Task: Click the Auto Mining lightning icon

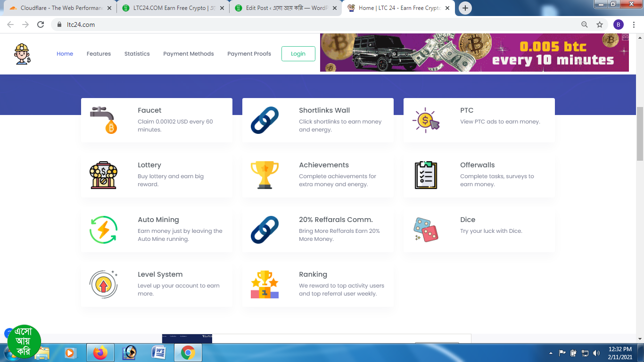Action: [x=103, y=230]
